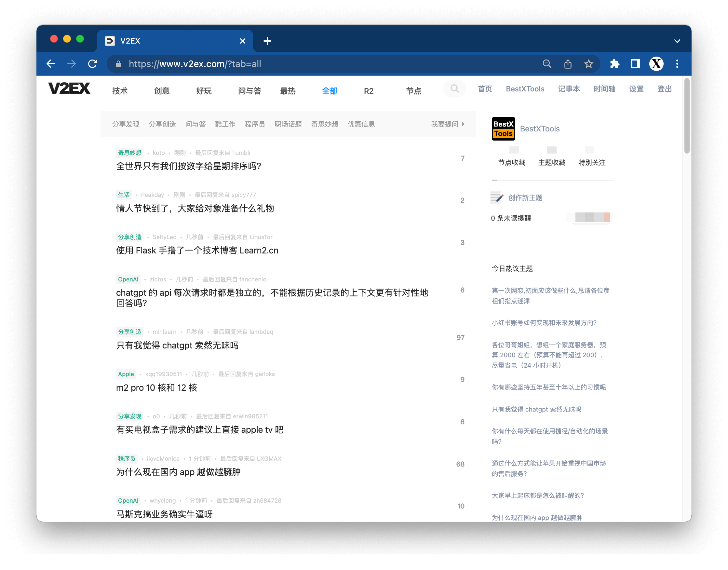728x570 pixels.
Task: Open 分享发现 node in sub-navigation bar
Action: 126,124
